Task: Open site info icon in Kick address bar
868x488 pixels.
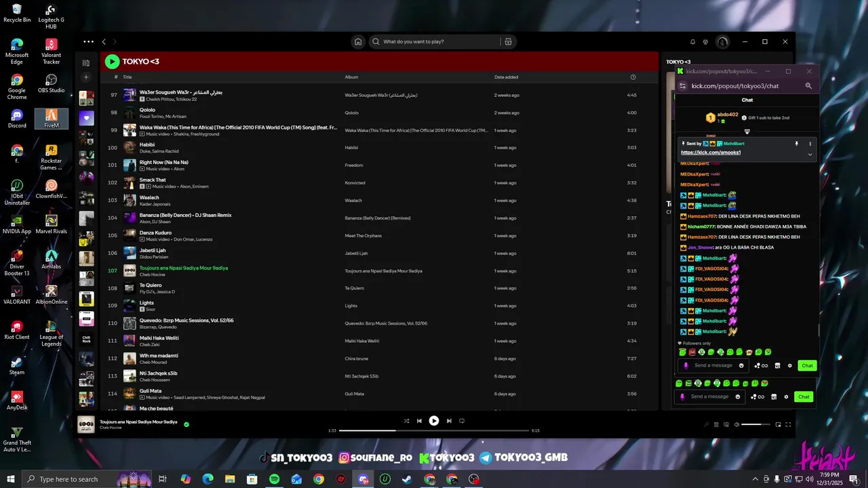Action: 683,86
